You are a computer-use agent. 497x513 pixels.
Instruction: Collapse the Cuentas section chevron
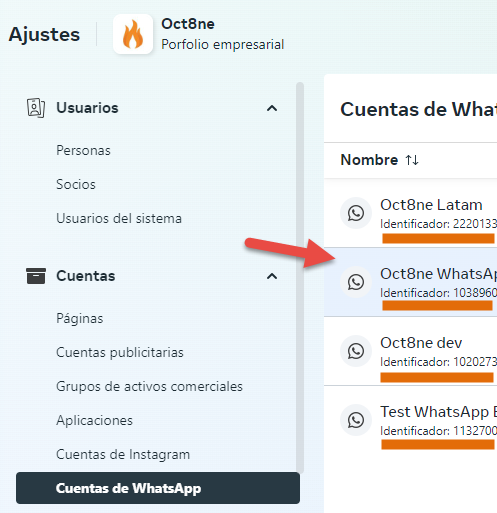(272, 276)
